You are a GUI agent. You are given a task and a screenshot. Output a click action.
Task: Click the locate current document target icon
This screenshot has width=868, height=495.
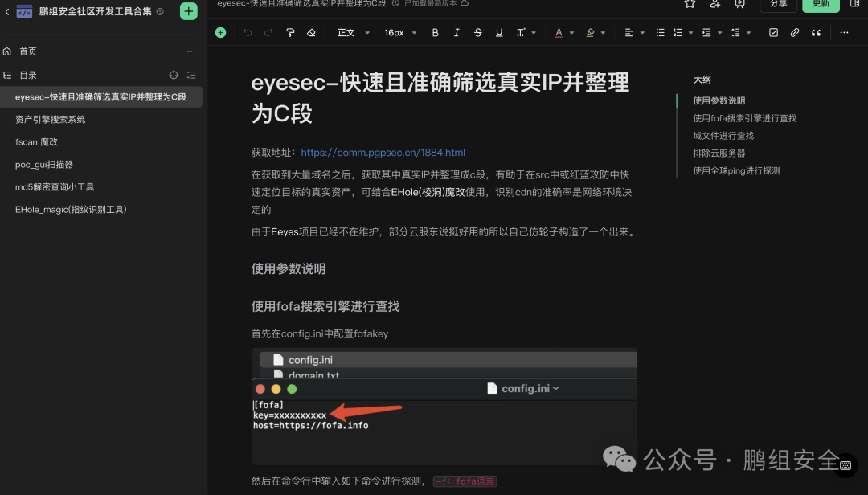[174, 75]
